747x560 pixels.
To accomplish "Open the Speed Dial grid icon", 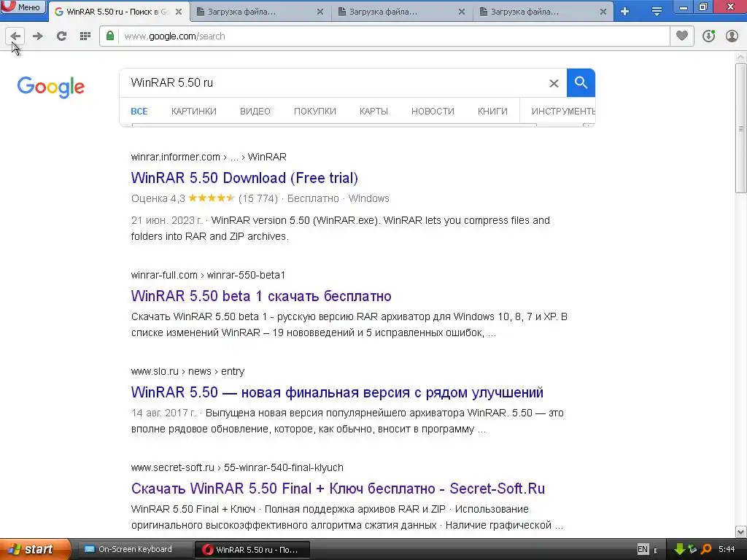I will [85, 36].
